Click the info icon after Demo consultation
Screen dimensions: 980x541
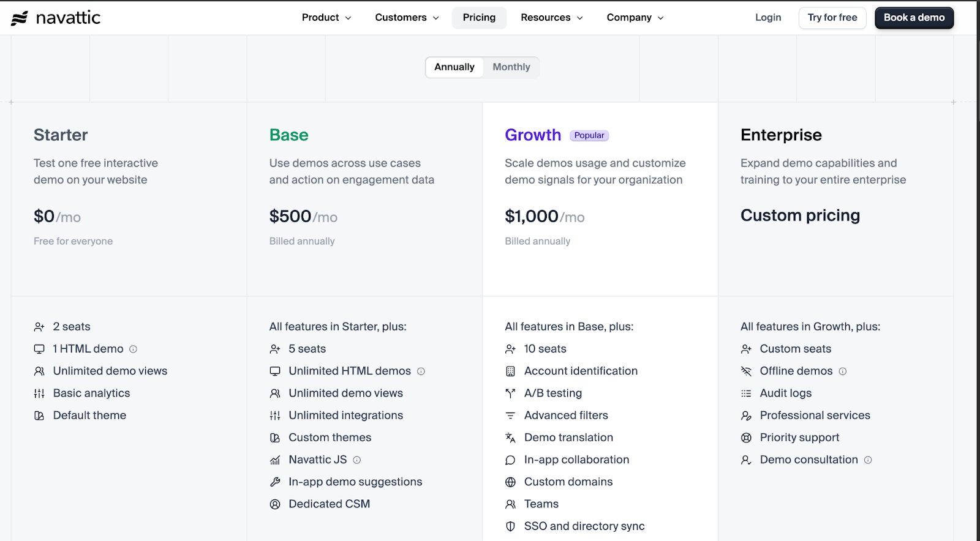[x=867, y=460]
